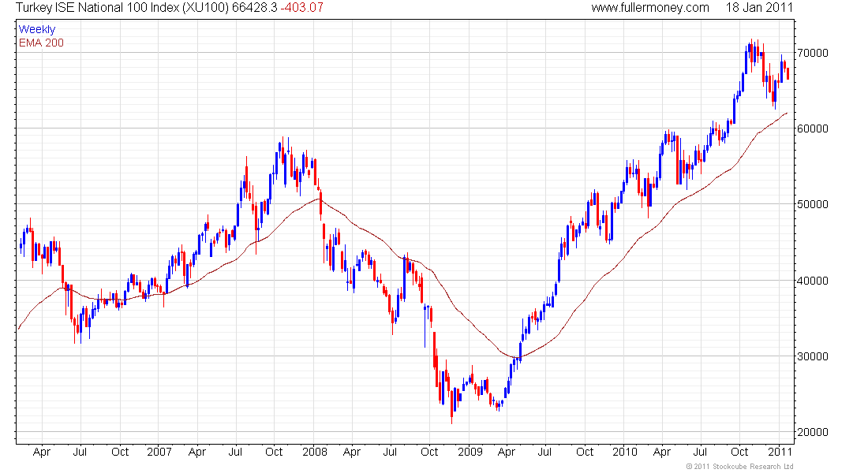Click the red change value -403.07
Screen dimensions: 868x473
point(301,8)
